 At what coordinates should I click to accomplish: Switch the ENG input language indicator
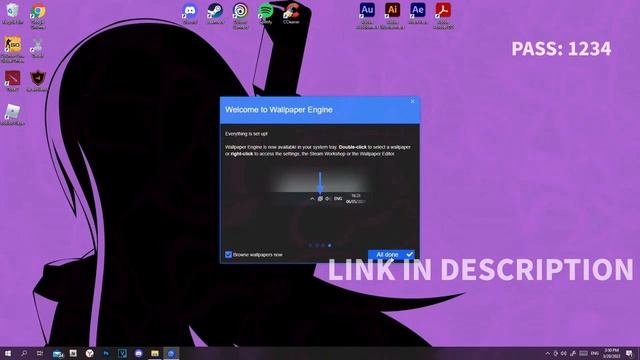pyautogui.click(x=595, y=353)
